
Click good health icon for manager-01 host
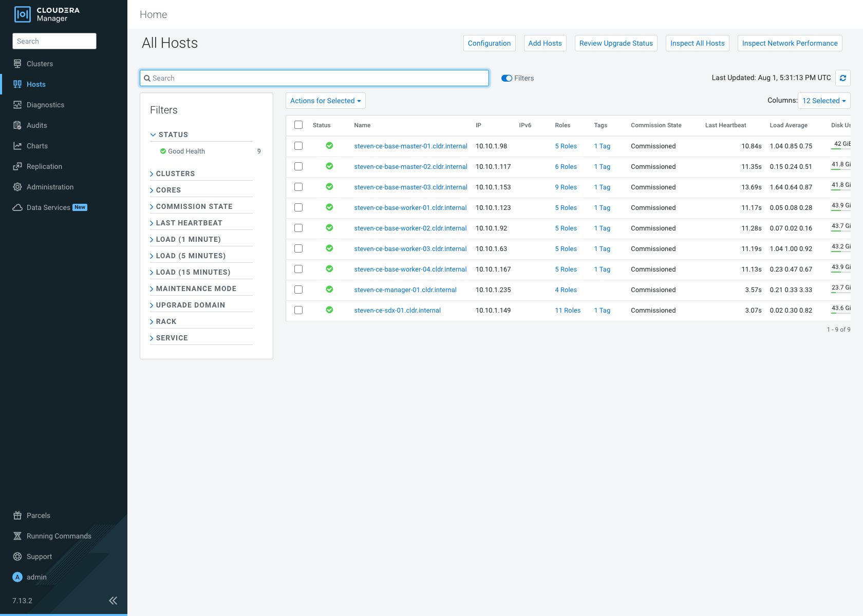(x=329, y=290)
